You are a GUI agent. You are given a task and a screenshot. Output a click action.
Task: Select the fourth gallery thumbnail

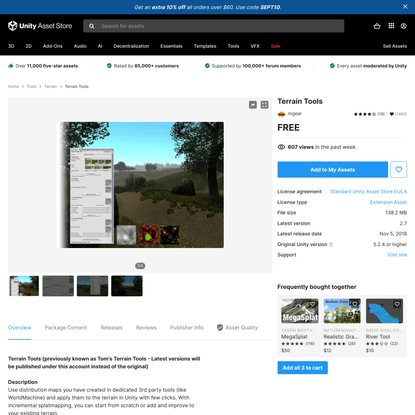pyautogui.click(x=127, y=286)
